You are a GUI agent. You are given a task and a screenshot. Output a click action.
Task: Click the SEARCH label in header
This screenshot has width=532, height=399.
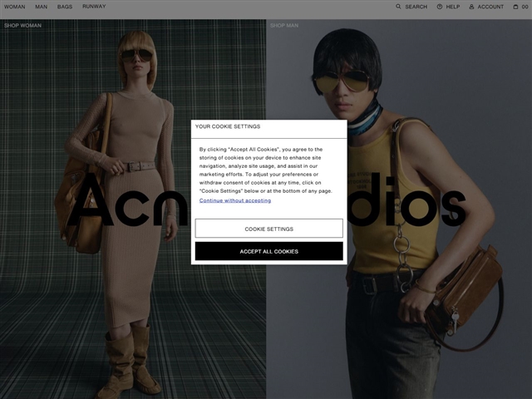(416, 7)
